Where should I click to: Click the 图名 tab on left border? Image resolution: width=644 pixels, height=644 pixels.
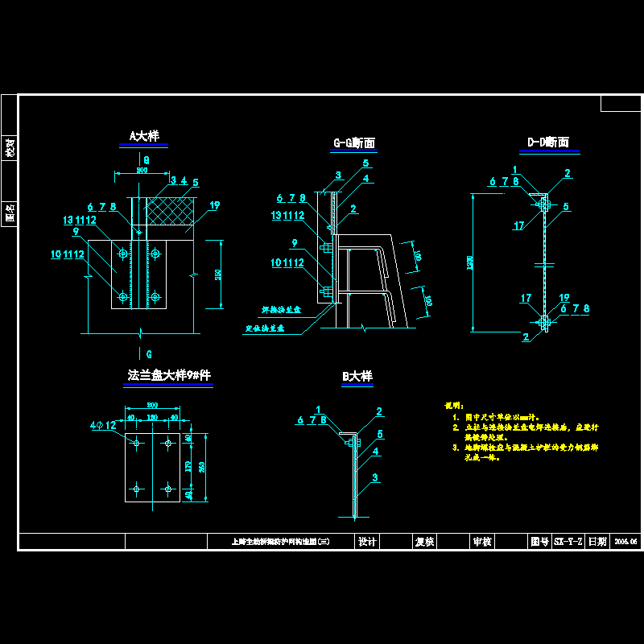tap(10, 213)
